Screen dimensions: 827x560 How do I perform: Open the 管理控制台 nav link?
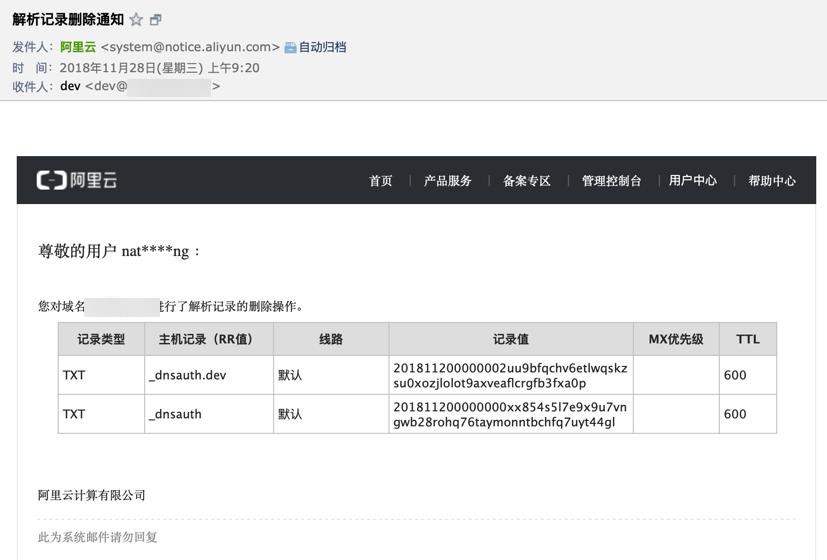point(612,181)
